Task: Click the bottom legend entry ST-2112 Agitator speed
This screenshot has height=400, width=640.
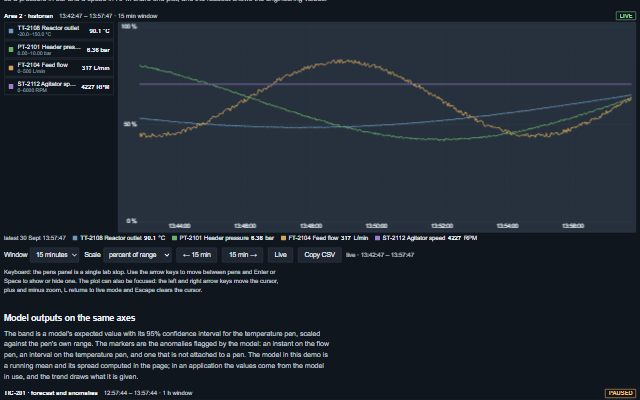Action: pos(426,238)
